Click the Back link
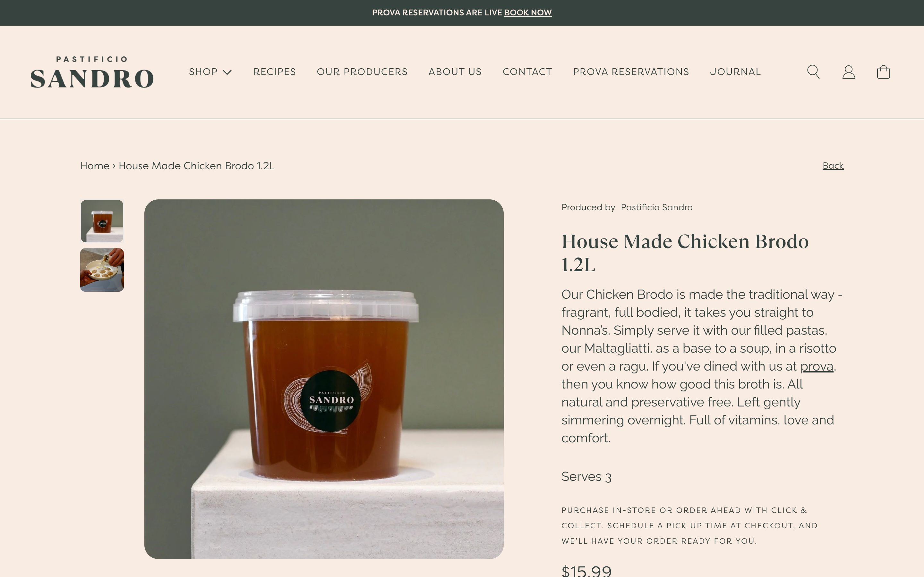The height and width of the screenshot is (577, 924). click(833, 166)
